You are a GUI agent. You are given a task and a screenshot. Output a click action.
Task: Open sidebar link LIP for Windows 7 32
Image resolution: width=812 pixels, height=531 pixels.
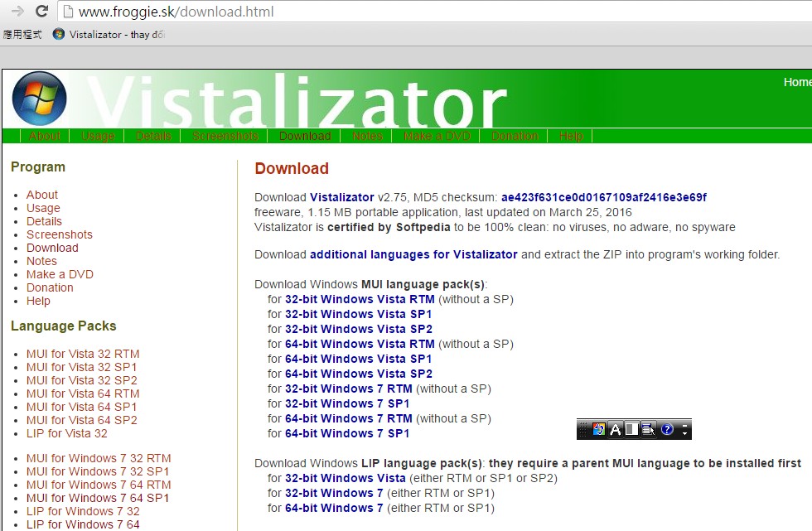(x=83, y=511)
